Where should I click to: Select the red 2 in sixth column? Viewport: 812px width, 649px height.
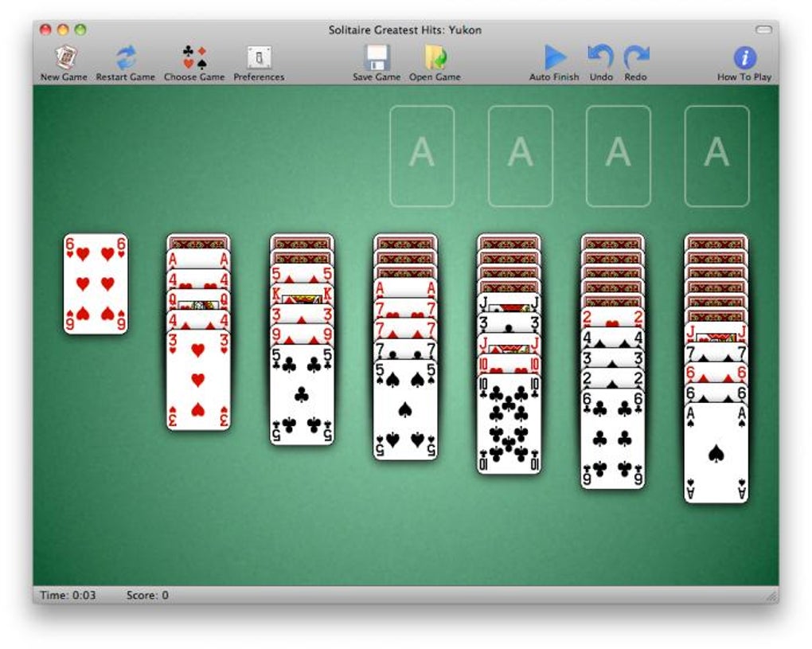pyautogui.click(x=613, y=318)
